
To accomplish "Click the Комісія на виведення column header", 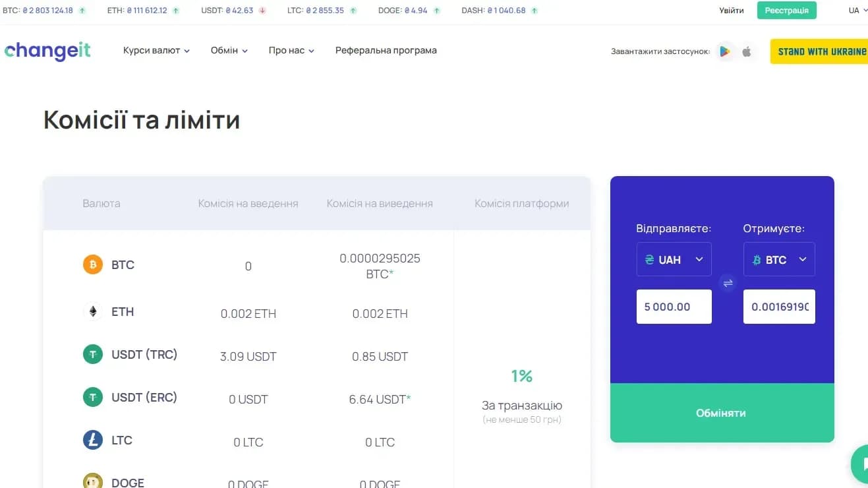I will click(x=380, y=204).
